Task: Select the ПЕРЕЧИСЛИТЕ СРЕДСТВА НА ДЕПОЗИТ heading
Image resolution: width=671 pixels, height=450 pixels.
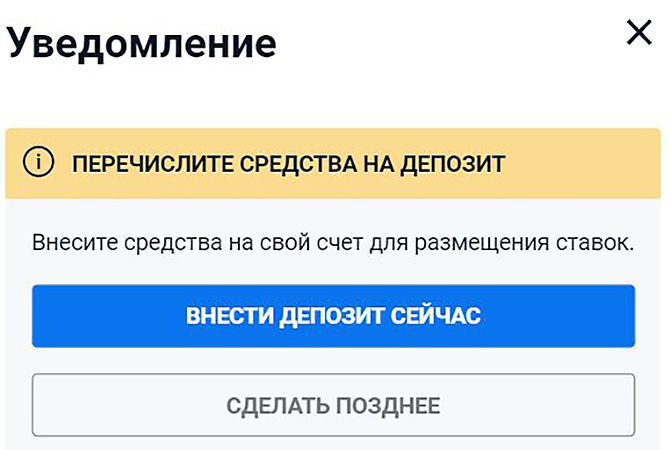Action: tap(287, 163)
